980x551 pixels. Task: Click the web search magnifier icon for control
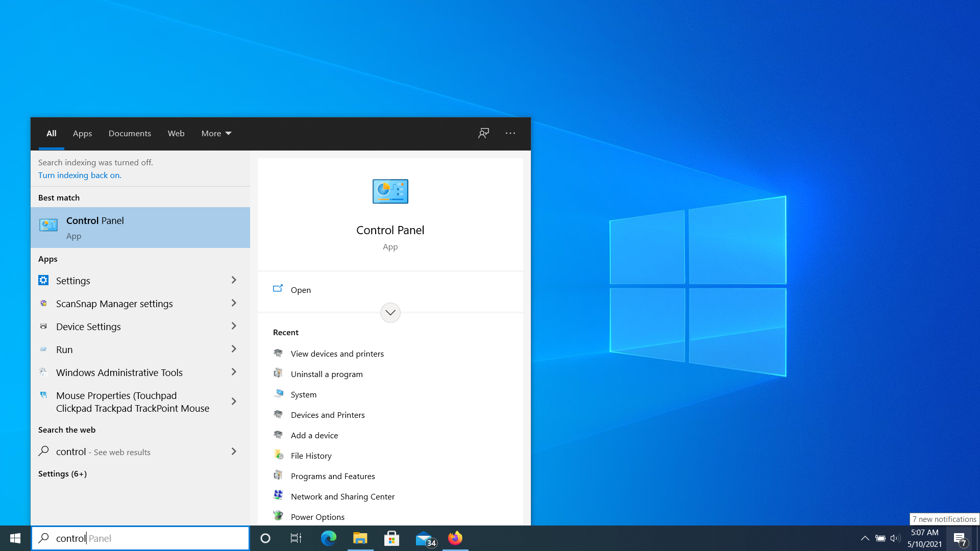click(x=44, y=451)
